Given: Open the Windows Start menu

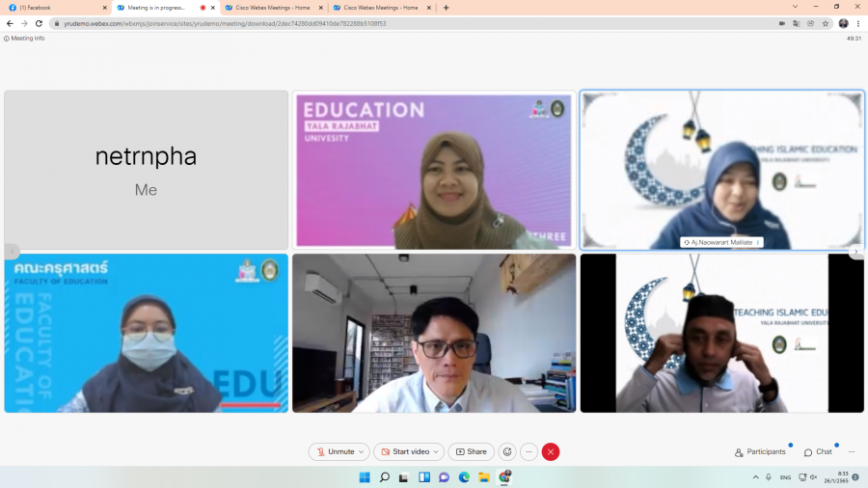Looking at the screenshot, I should click(x=365, y=477).
